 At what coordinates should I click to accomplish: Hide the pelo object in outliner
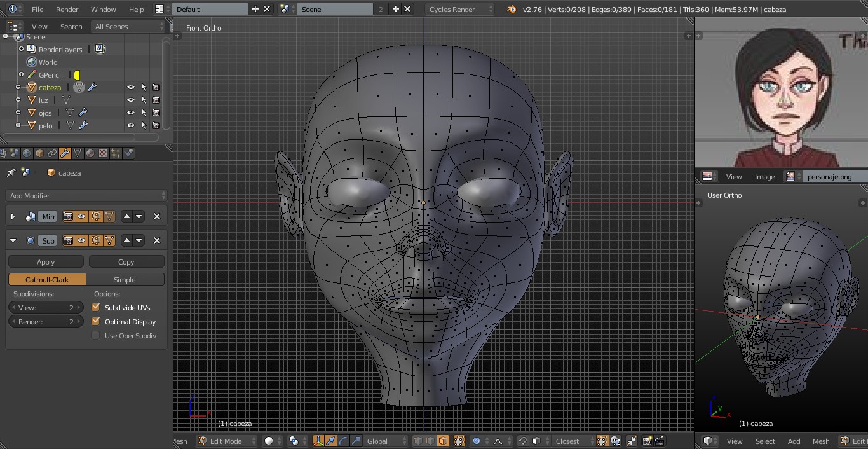coord(131,126)
